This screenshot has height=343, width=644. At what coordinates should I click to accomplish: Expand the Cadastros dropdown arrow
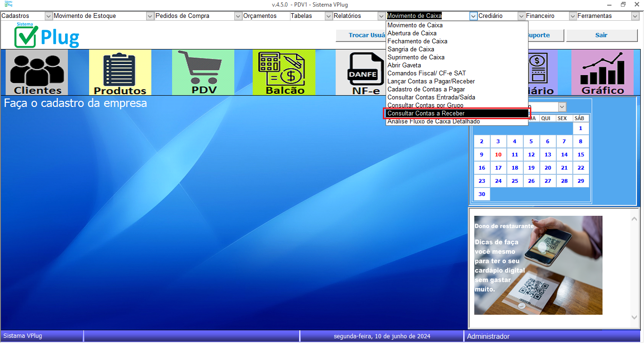pyautogui.click(x=48, y=16)
